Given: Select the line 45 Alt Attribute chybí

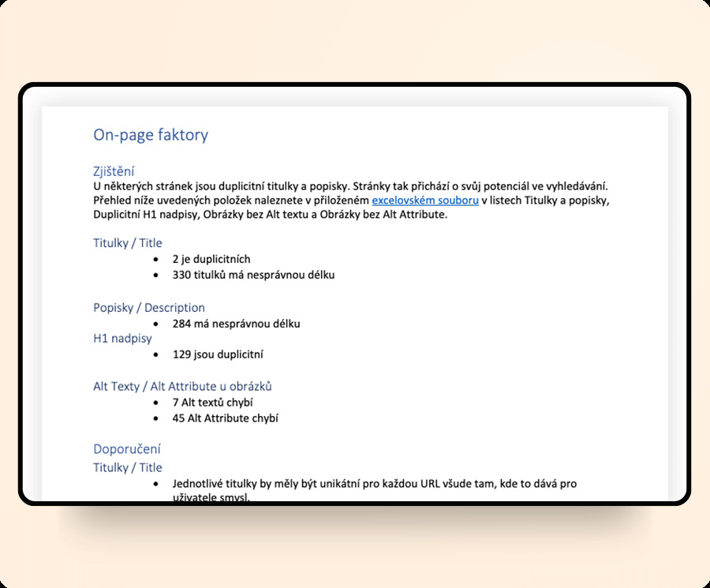Looking at the screenshot, I should tap(226, 418).
